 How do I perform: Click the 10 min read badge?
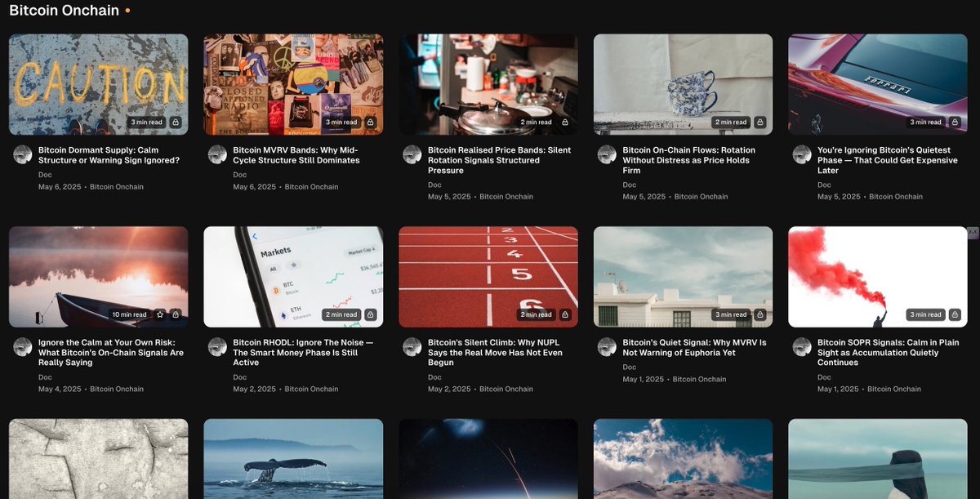[x=130, y=314]
